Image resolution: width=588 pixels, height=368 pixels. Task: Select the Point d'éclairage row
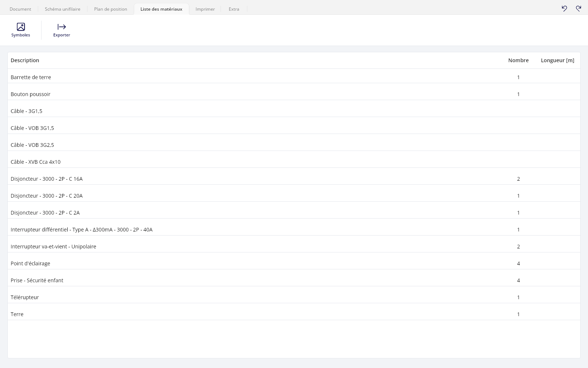[x=294, y=261]
